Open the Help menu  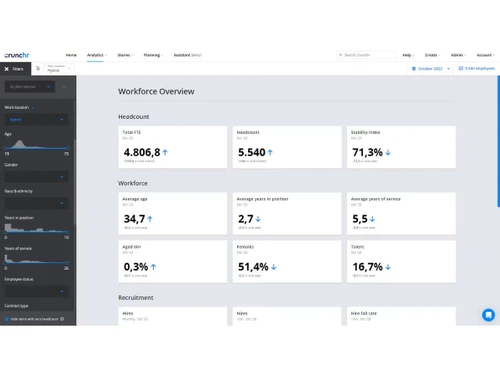(x=408, y=55)
